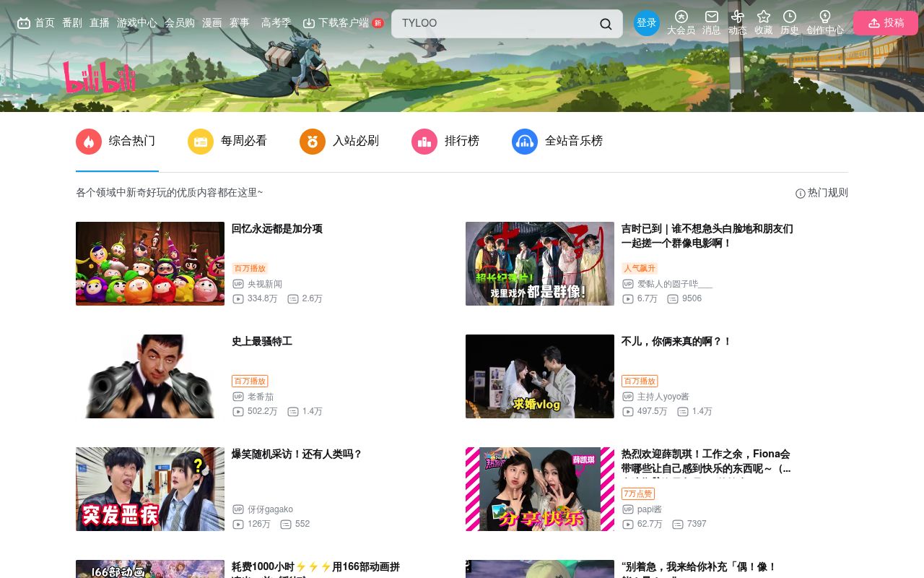Open 直播 in the top navigation
The width and height of the screenshot is (924, 578).
100,23
